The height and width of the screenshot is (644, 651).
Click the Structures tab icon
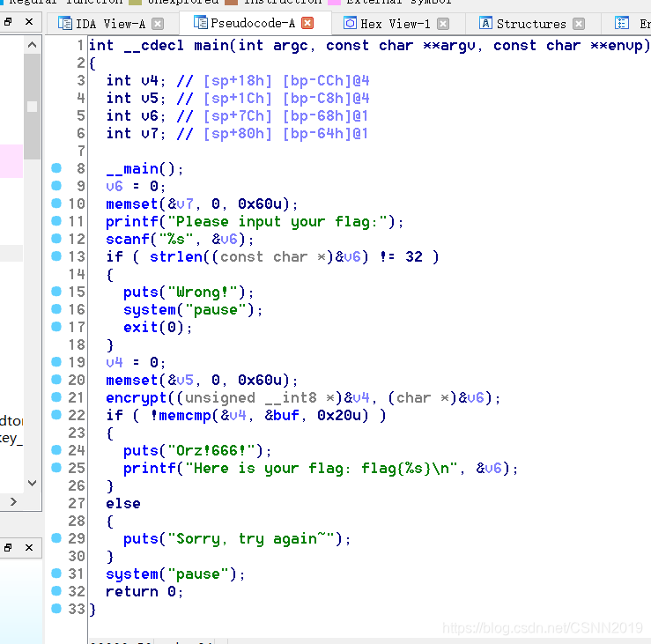485,23
